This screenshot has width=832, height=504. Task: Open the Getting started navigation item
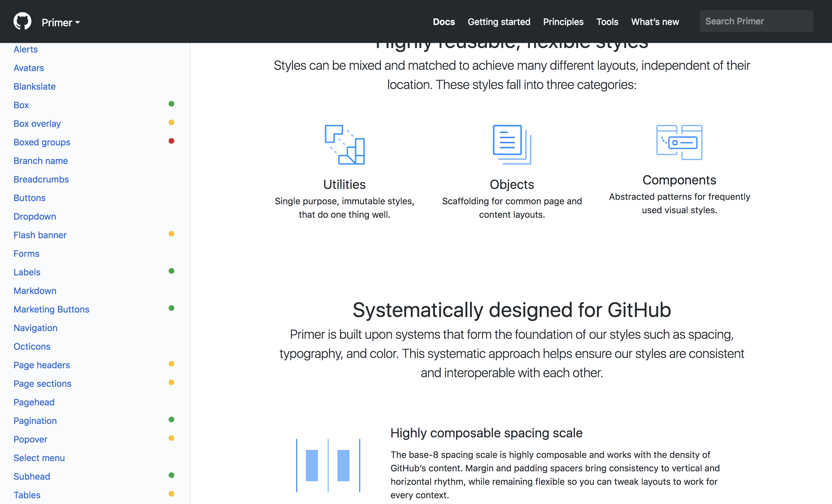499,21
